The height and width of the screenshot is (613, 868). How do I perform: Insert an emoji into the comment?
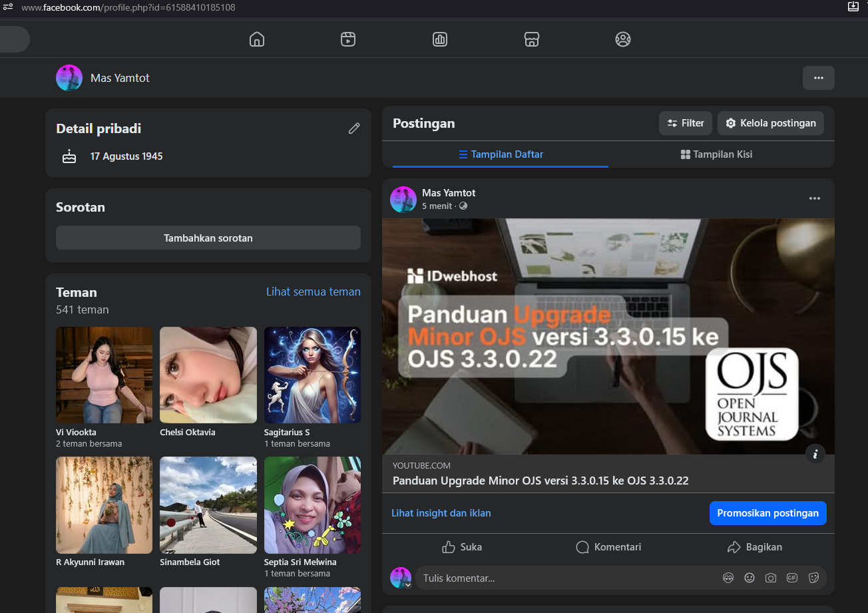tap(750, 578)
